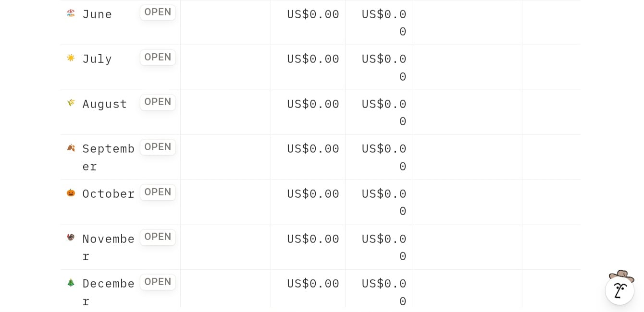Select the October page title
Viewport: 644px width, 312px height.
click(108, 194)
